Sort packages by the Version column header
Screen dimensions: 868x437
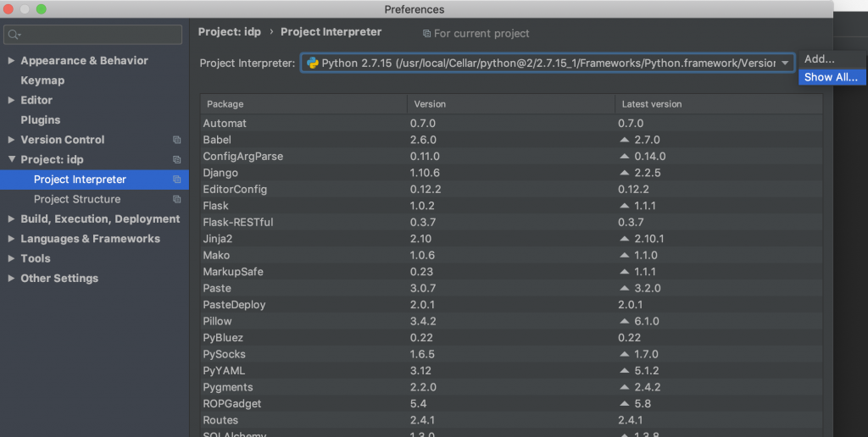click(510, 104)
